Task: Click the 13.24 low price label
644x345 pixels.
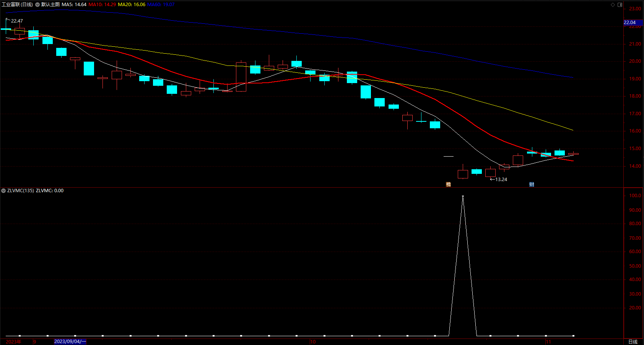Action: click(501, 180)
